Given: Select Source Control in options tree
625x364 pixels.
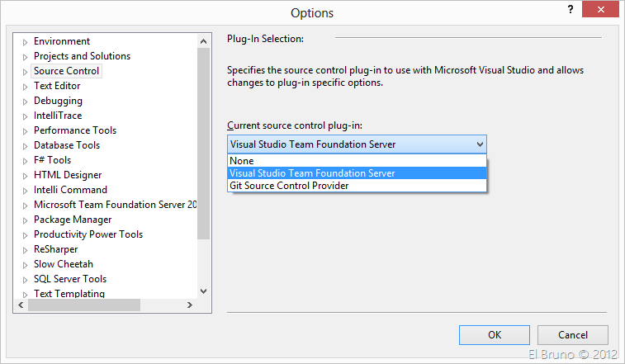Looking at the screenshot, I should click(x=66, y=71).
